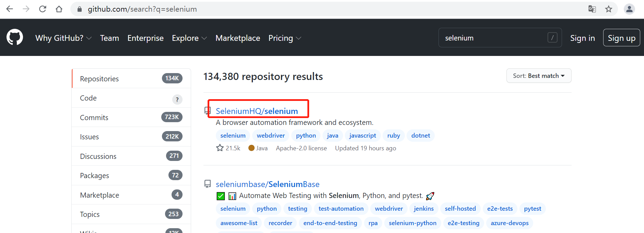Click the self-hosted topic tag
This screenshot has width=644, height=233.
click(460, 208)
